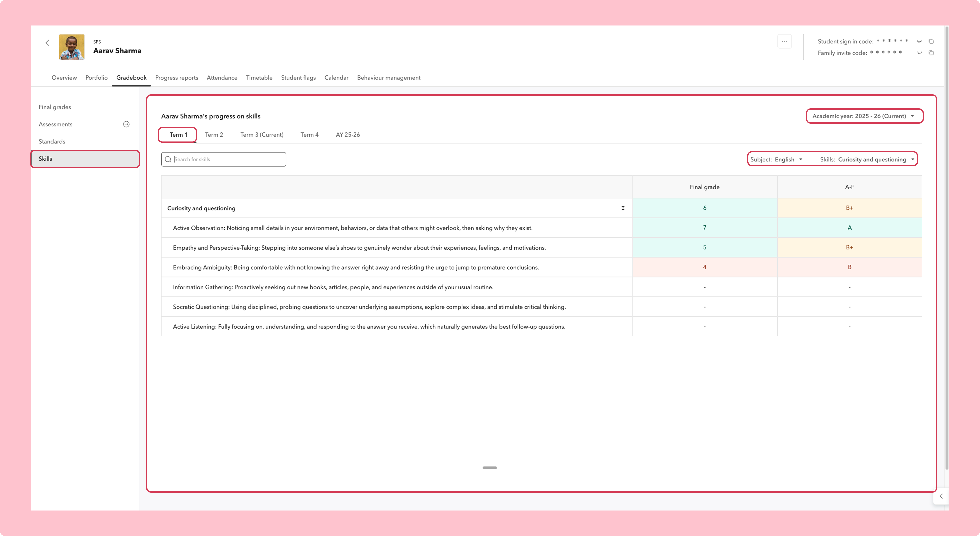Open the Subject English dropdown
This screenshot has height=536, width=980.
[776, 159]
